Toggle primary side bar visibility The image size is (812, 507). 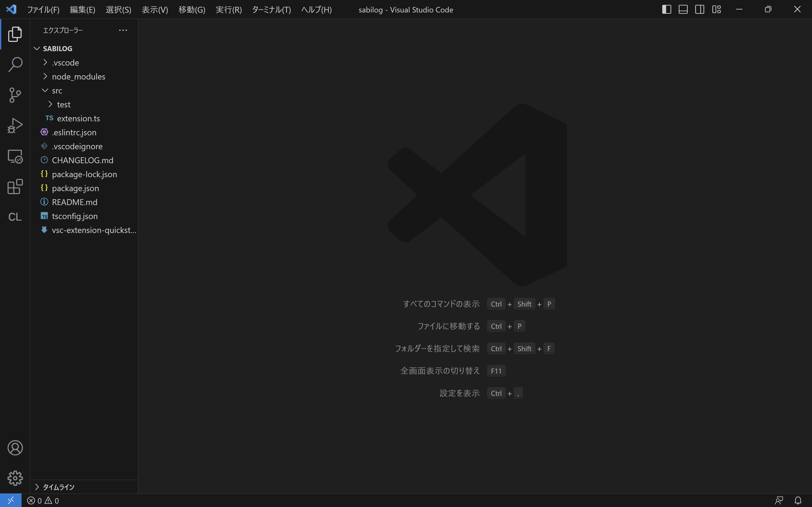(667, 9)
